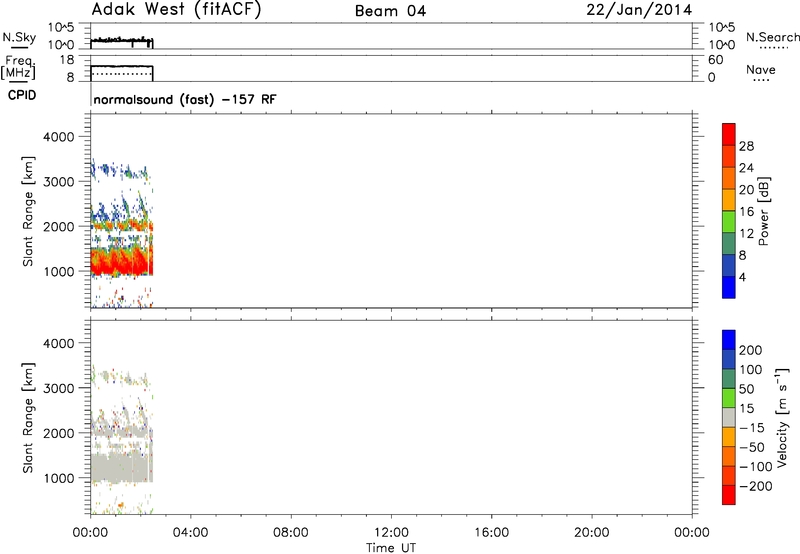Click the power panel 'Slant Range [km]' label

click(28, 211)
